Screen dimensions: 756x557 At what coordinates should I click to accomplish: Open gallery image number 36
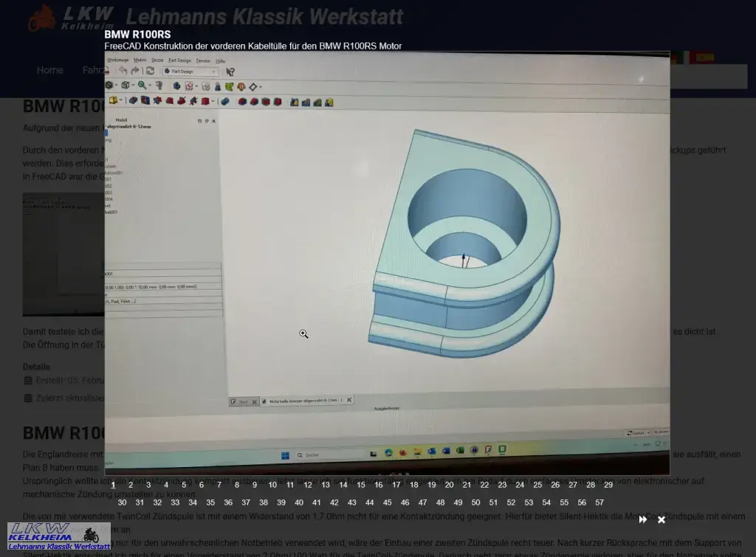[x=228, y=502]
